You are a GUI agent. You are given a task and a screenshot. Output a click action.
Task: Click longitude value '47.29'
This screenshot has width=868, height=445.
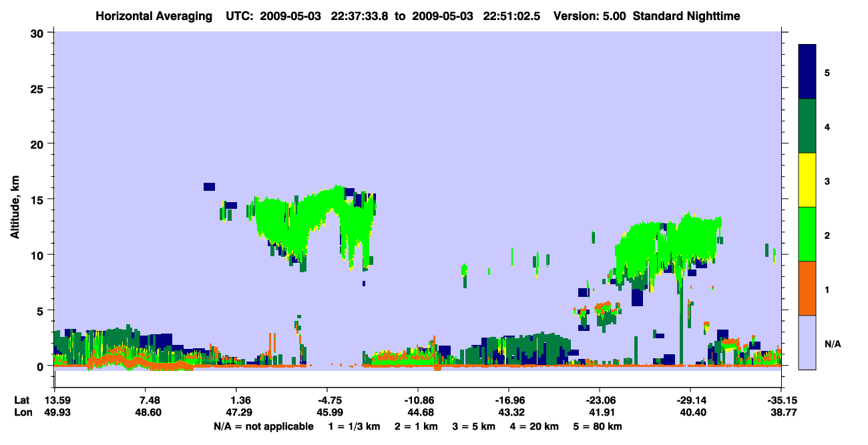coord(238,413)
